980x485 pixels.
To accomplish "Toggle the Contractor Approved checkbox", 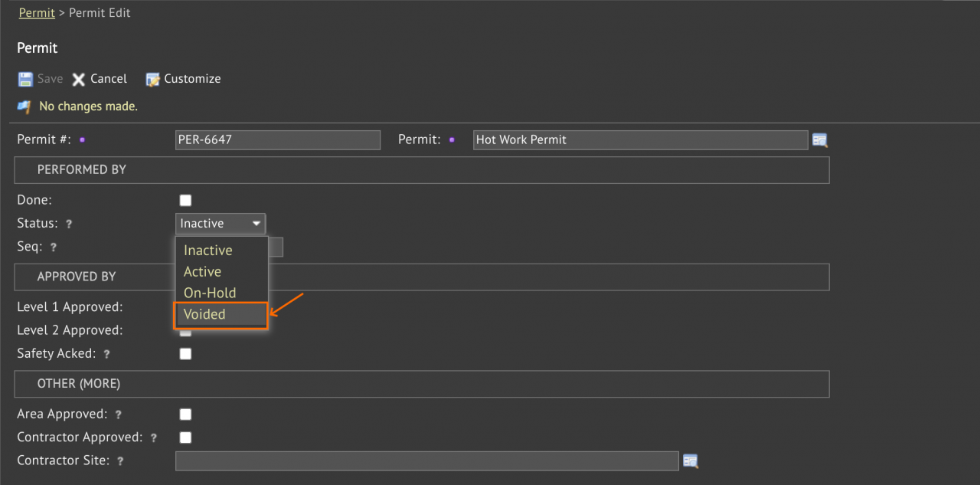I will click(x=185, y=437).
